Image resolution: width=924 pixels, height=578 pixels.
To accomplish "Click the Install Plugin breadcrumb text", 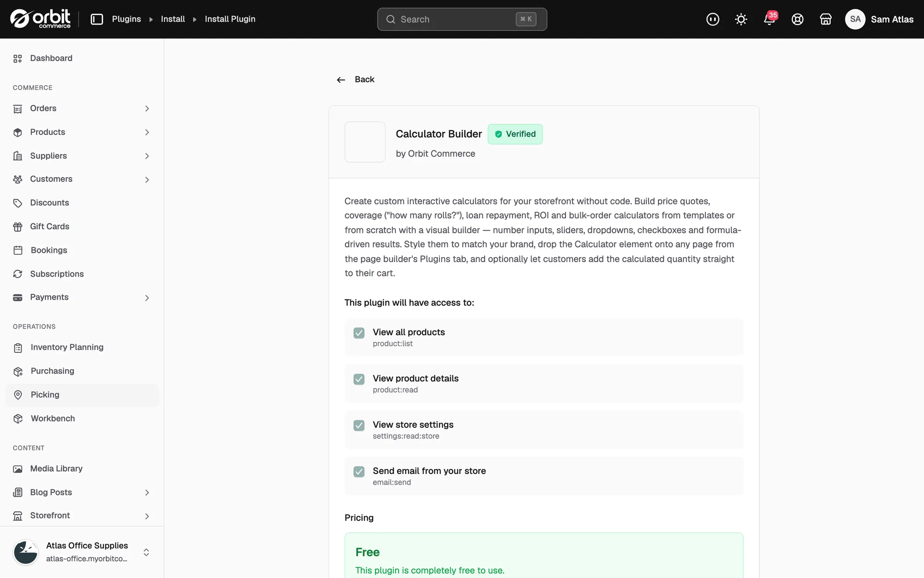I will click(230, 19).
